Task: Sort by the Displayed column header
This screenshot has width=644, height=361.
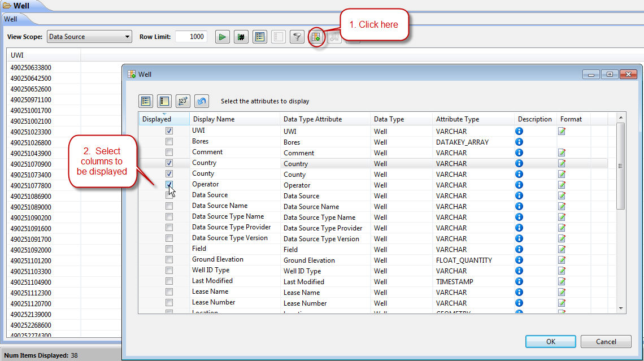Action: click(157, 119)
